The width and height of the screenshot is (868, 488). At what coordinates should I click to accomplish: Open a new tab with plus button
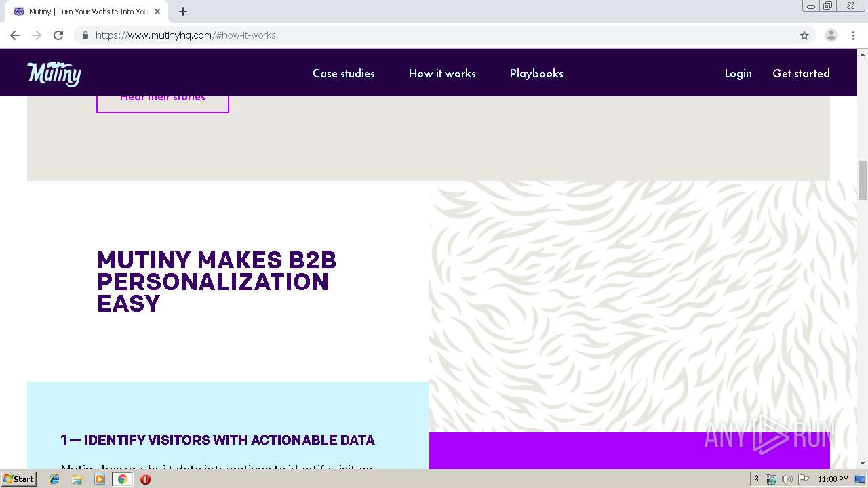(x=183, y=12)
